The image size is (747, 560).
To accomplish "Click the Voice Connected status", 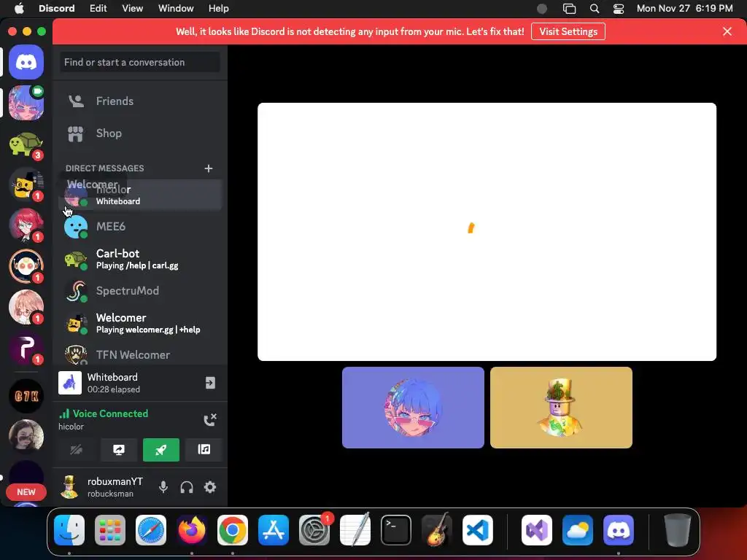I will point(111,414).
